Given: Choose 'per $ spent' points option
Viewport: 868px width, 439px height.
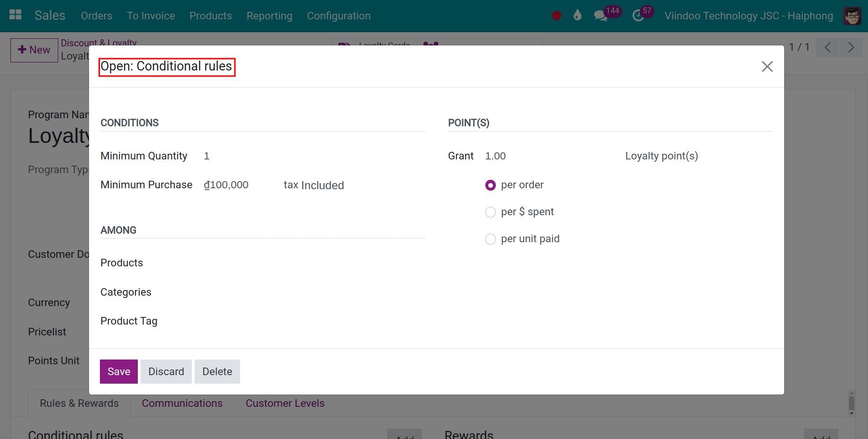Looking at the screenshot, I should pos(491,212).
